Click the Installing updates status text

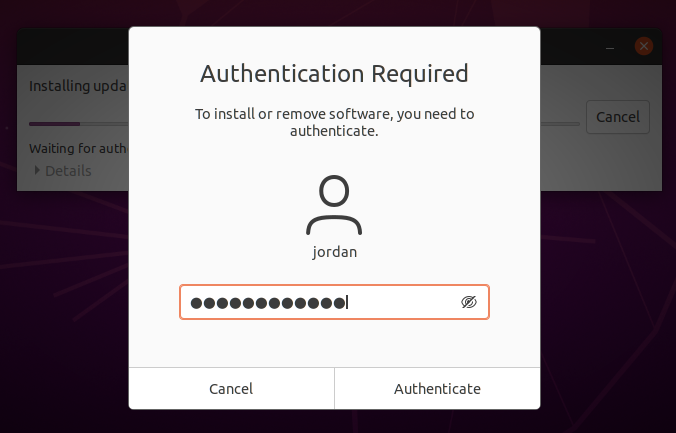point(78,86)
